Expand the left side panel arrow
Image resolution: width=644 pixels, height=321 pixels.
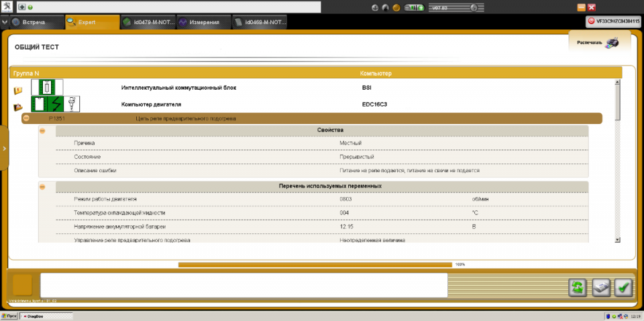4,148
